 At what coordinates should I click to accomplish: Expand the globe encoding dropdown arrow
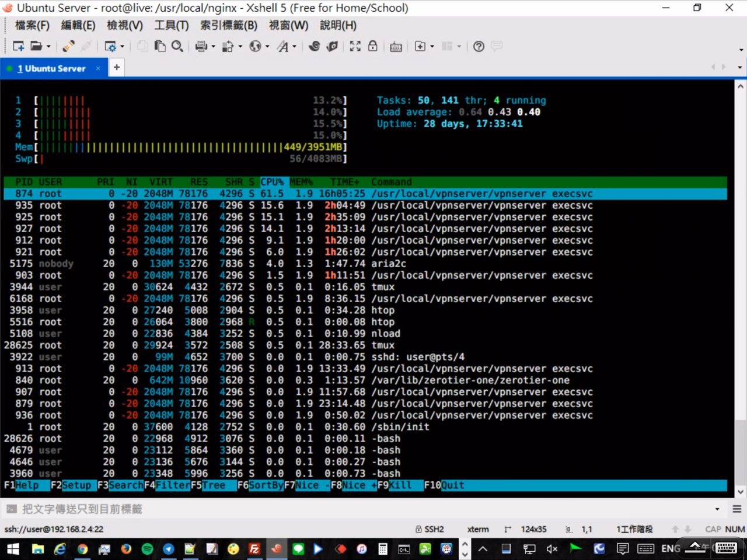(x=267, y=47)
